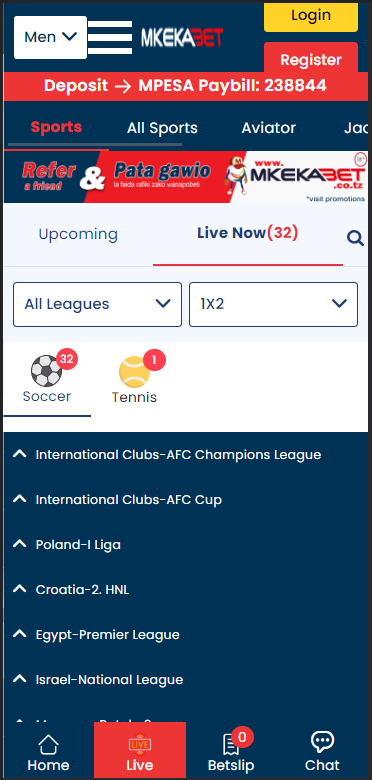Select the Tennis ball icon

pyautogui.click(x=134, y=372)
